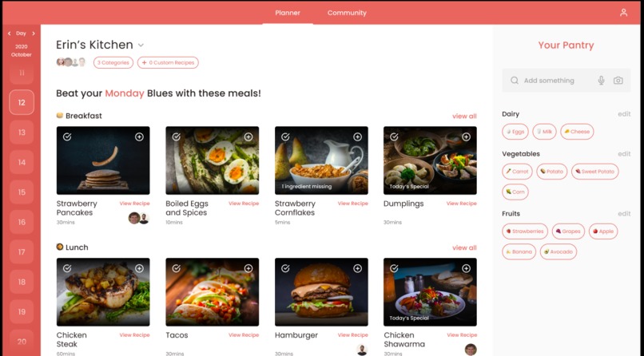Mark Hamburger checkmark
The height and width of the screenshot is (356, 644).
[x=285, y=268]
